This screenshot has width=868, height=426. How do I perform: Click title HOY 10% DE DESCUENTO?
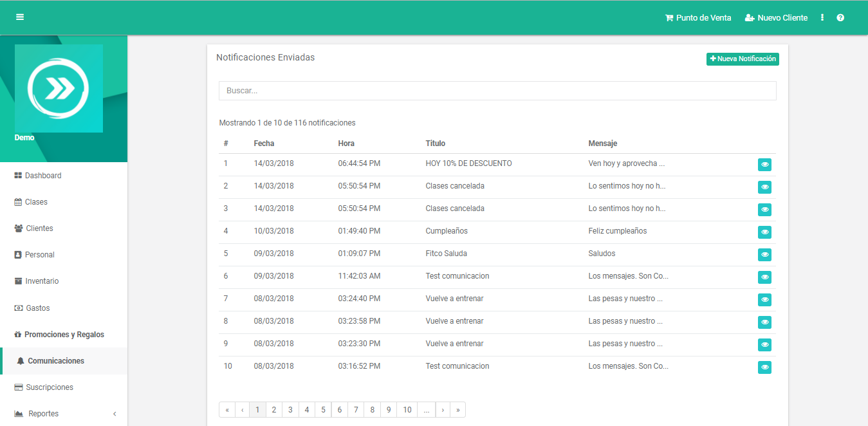[x=469, y=163]
